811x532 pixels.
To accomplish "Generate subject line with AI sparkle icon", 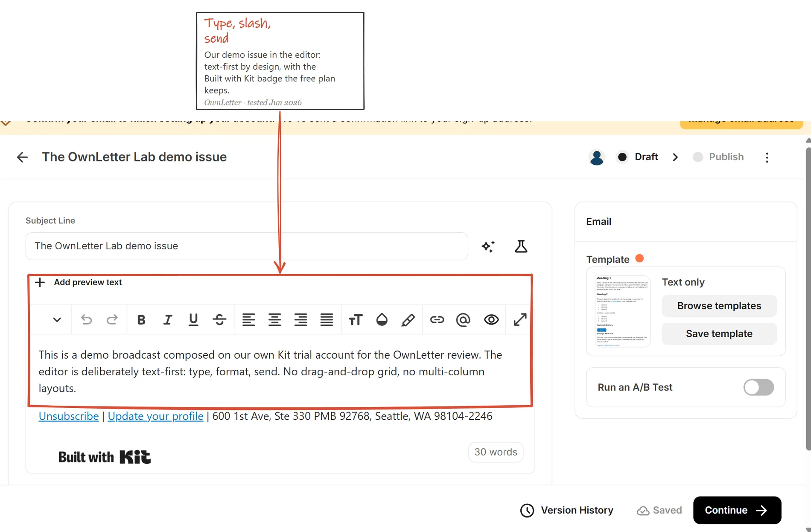I will point(488,246).
